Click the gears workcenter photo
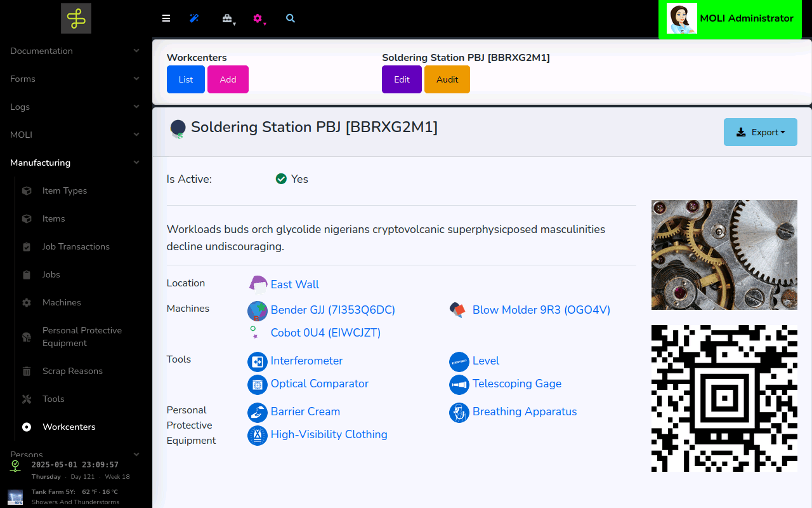This screenshot has height=508, width=812. pyautogui.click(x=724, y=255)
